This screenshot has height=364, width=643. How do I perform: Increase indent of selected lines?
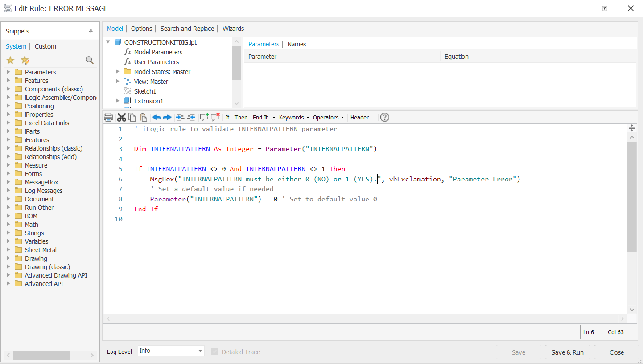[x=180, y=117]
